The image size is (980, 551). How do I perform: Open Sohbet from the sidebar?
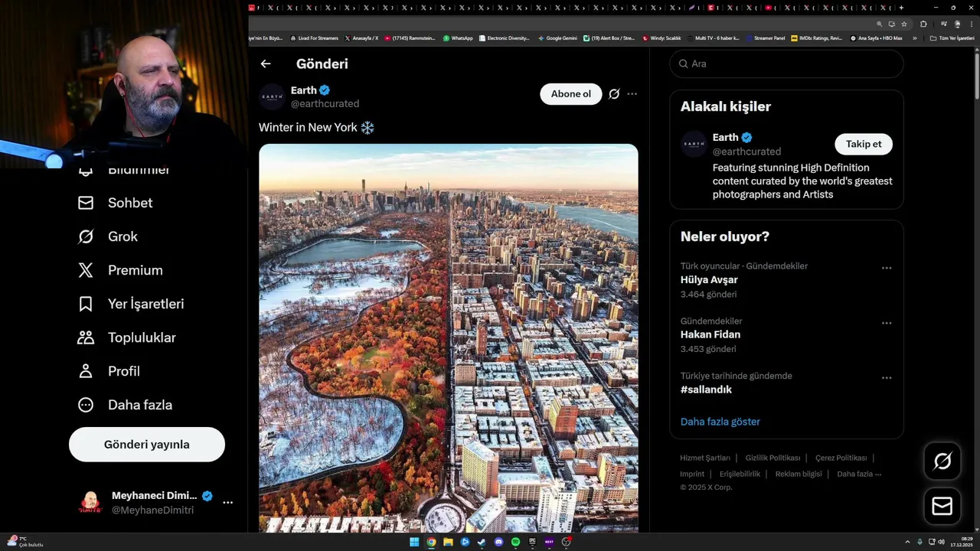point(116,203)
